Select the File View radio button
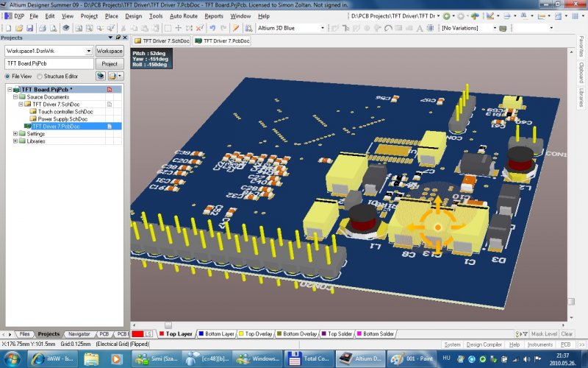Screen dimensions: 588x368 pyautogui.click(x=7, y=77)
